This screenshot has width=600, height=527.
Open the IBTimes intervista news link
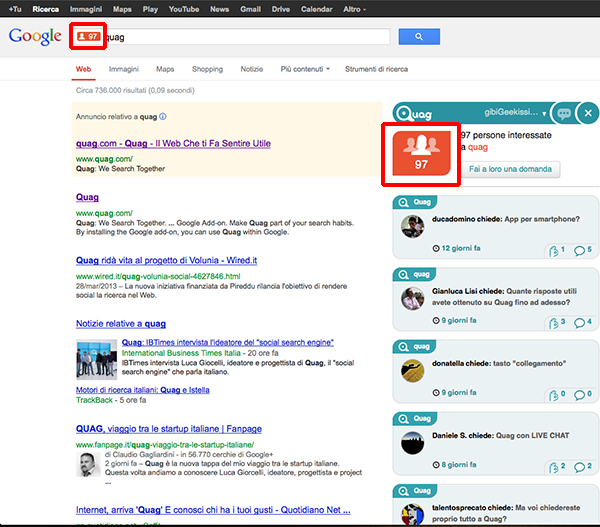click(228, 343)
